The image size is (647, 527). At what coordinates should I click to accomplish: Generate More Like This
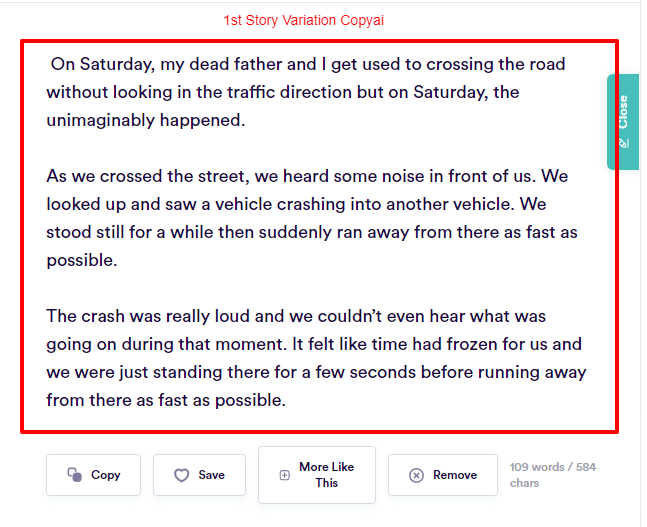click(316, 475)
